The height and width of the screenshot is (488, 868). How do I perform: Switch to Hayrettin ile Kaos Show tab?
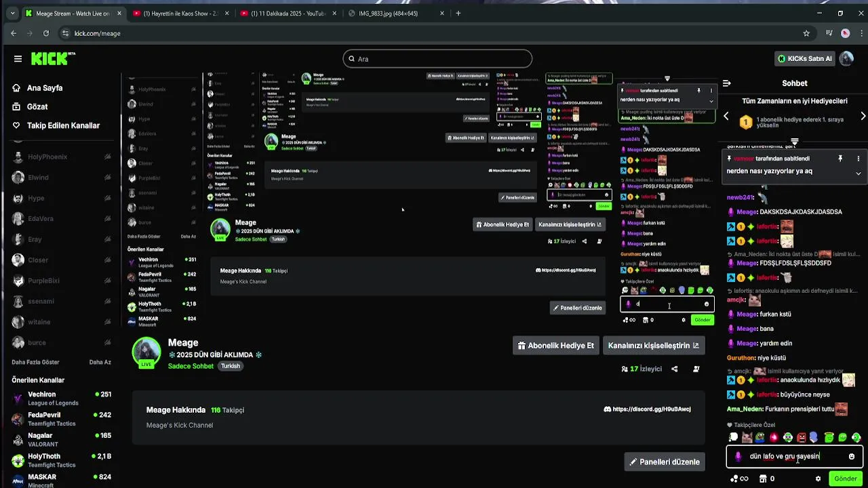[180, 13]
